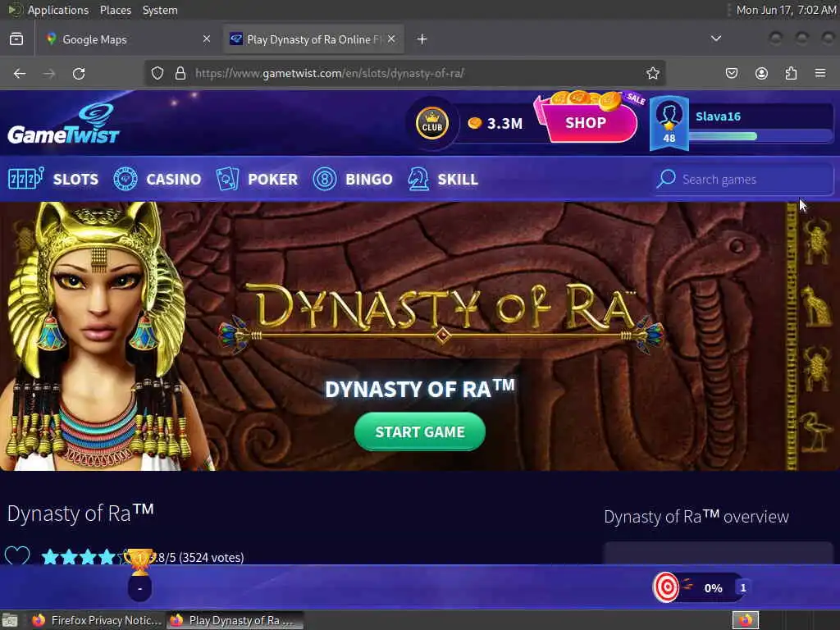
Task: Open the Slava16 profile name
Action: tap(718, 116)
